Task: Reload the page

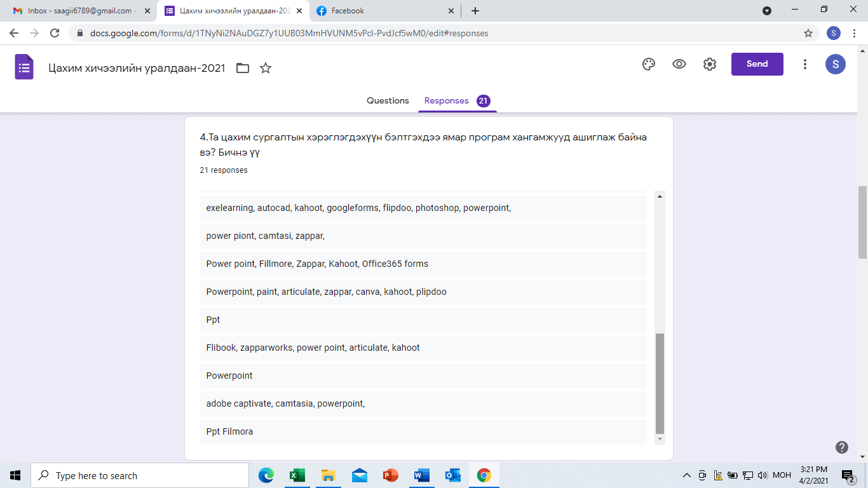Action: [55, 33]
